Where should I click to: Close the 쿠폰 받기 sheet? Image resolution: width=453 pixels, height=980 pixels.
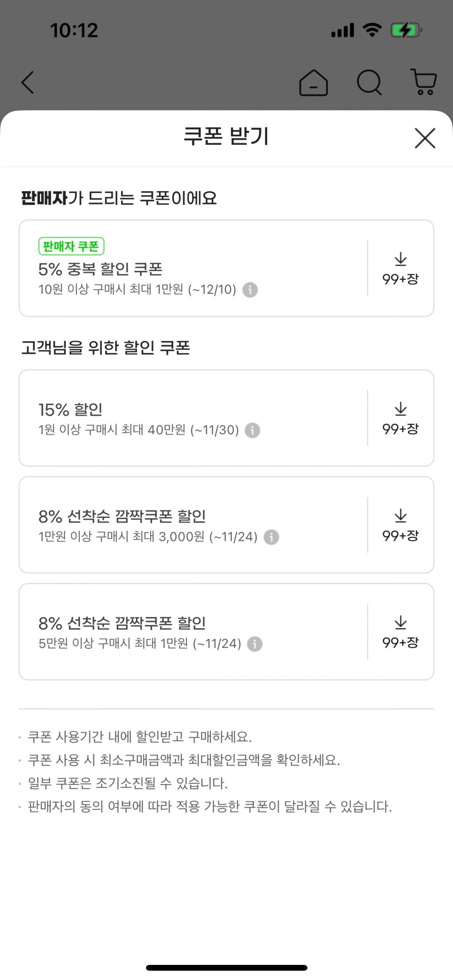tap(425, 138)
